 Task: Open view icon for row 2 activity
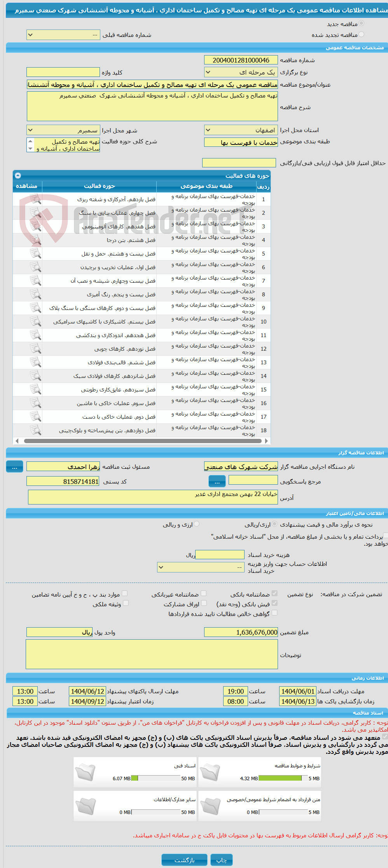tap(35, 213)
